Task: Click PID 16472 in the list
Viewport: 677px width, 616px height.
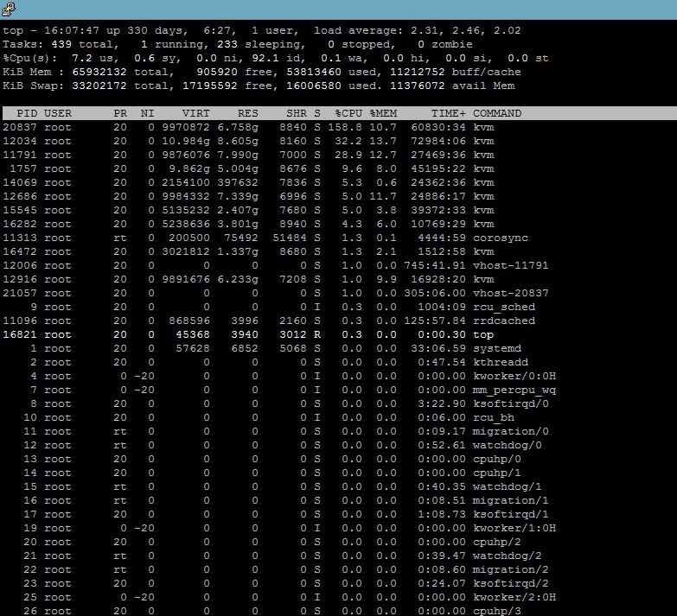Action: [20, 251]
